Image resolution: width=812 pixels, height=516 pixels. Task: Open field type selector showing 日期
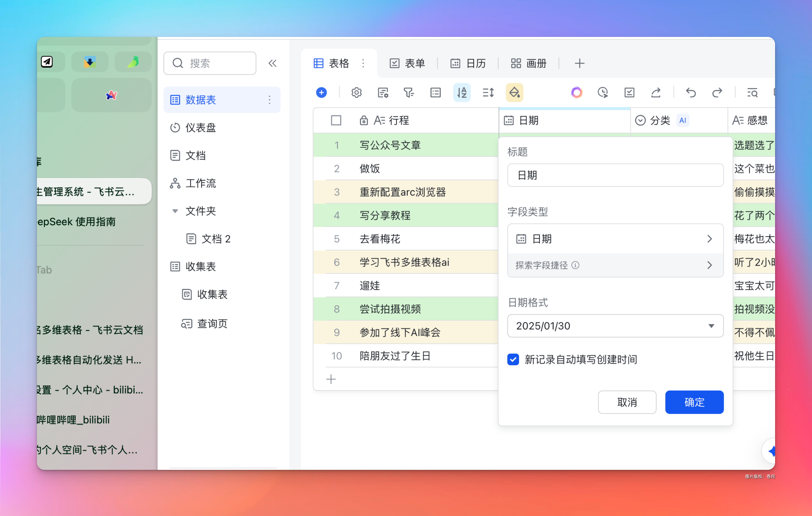click(x=615, y=239)
